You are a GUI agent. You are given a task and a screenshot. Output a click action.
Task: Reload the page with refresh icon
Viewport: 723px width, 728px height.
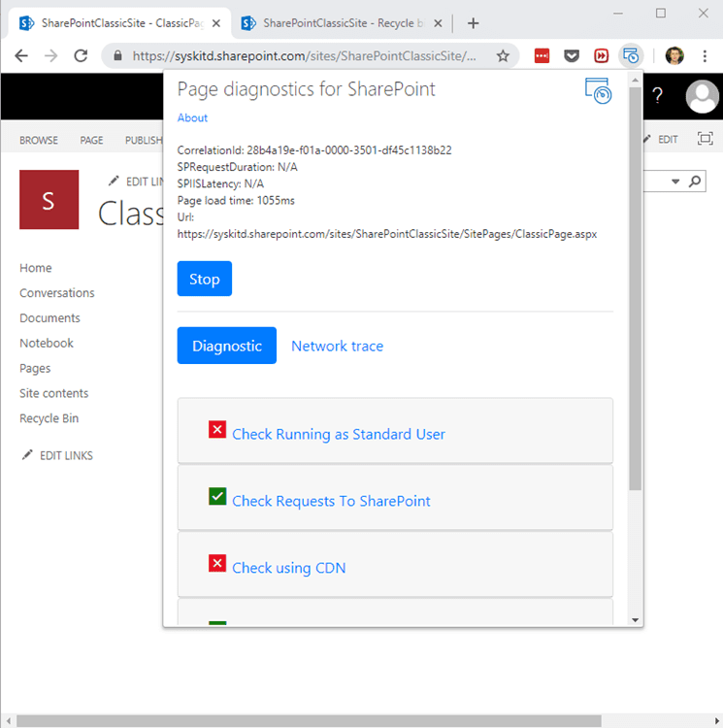(x=81, y=56)
